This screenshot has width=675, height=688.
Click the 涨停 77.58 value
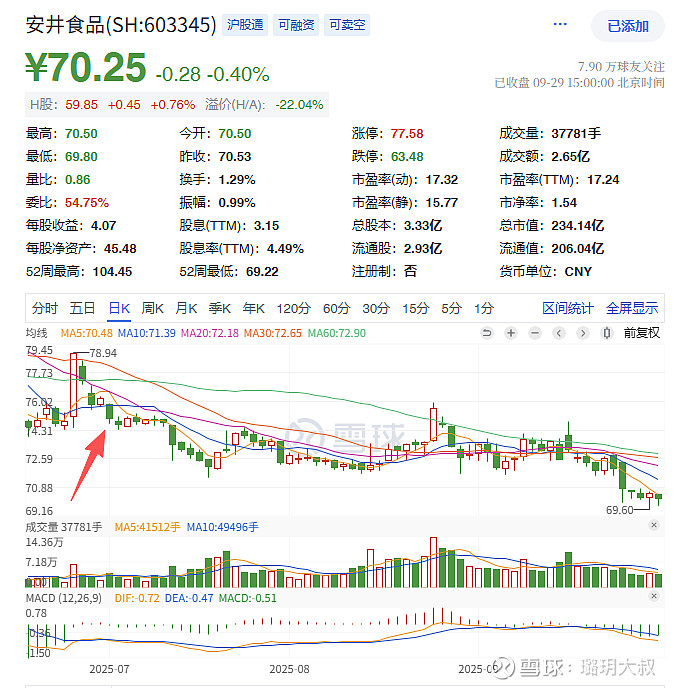407,133
